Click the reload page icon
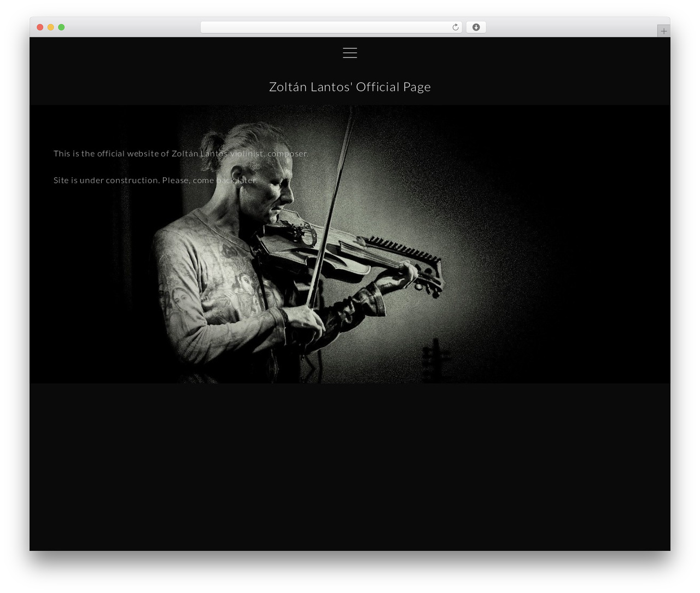 pyautogui.click(x=456, y=27)
